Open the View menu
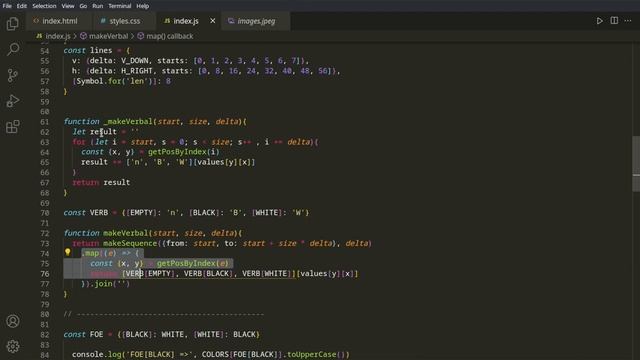The width and height of the screenshot is (640, 360). pos(68,6)
